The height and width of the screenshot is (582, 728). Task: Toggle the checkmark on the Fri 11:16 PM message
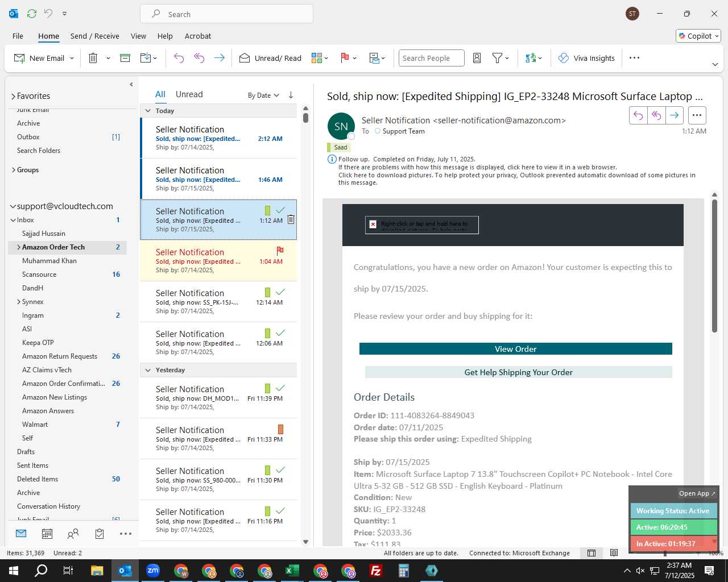pos(280,511)
